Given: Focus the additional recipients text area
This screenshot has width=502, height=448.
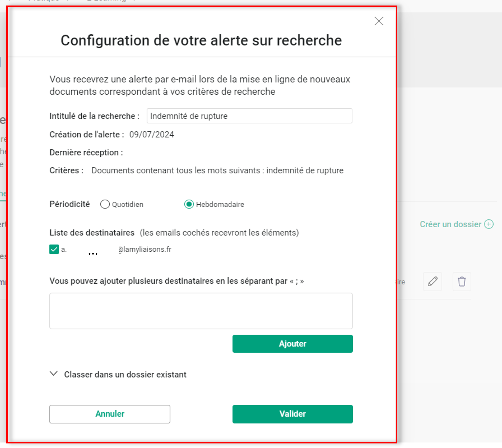Looking at the screenshot, I should [x=201, y=311].
